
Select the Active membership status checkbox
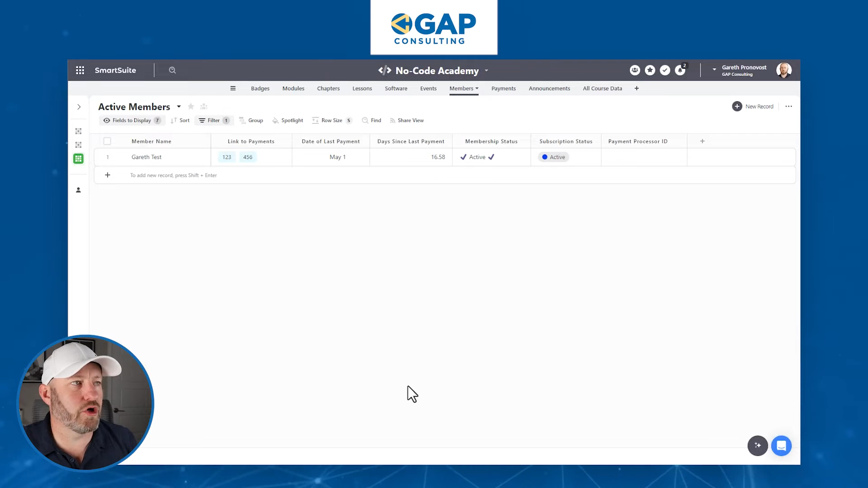(x=464, y=157)
